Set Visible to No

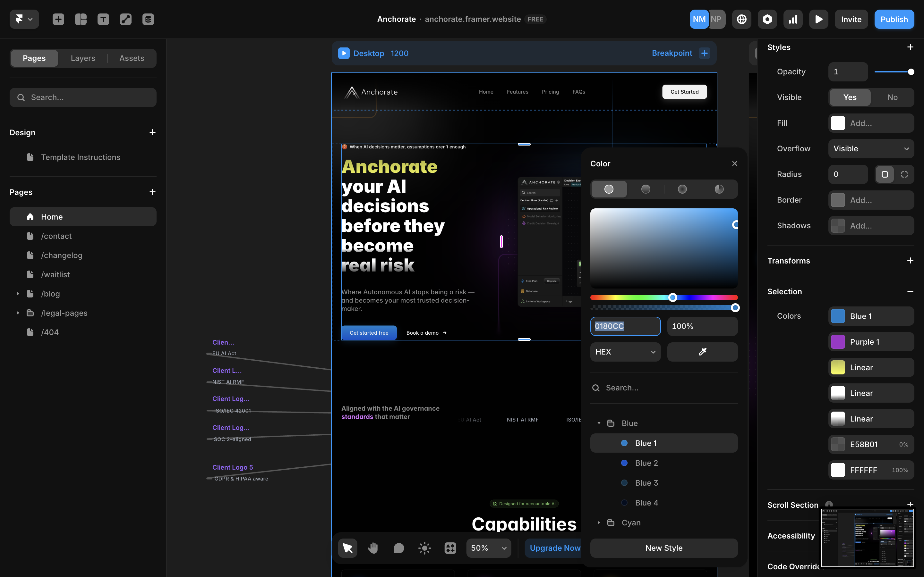[892, 97]
